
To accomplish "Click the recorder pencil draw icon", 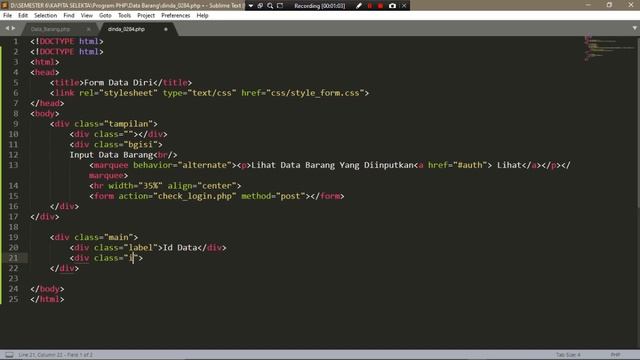I will [x=359, y=6].
